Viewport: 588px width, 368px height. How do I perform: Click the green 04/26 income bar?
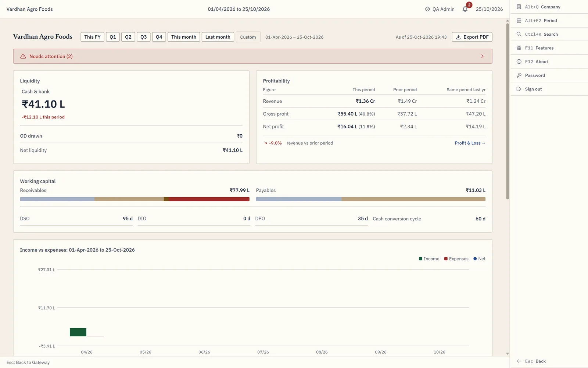[x=78, y=332]
